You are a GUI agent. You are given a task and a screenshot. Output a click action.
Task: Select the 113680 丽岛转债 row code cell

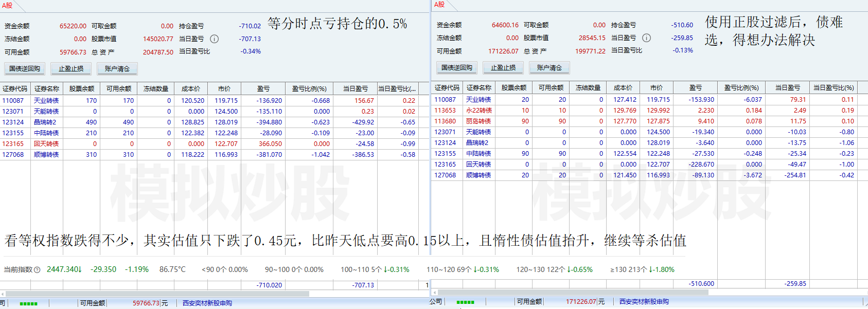445,121
